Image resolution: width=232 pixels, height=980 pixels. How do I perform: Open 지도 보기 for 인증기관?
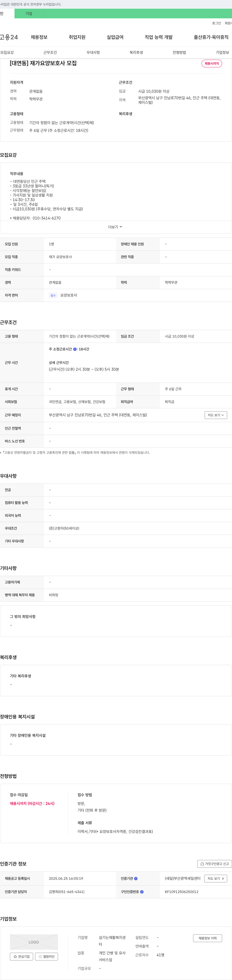[x=216, y=878]
